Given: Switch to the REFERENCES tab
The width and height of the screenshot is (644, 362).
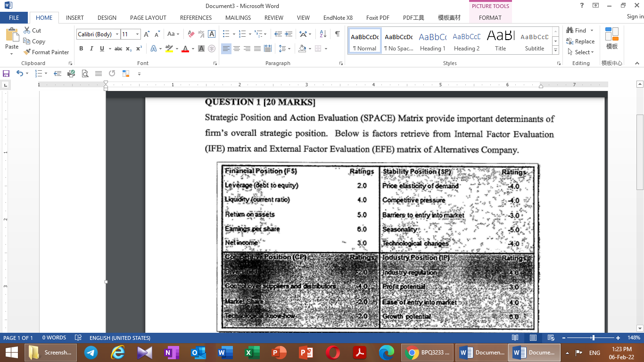Looking at the screenshot, I should (x=196, y=17).
